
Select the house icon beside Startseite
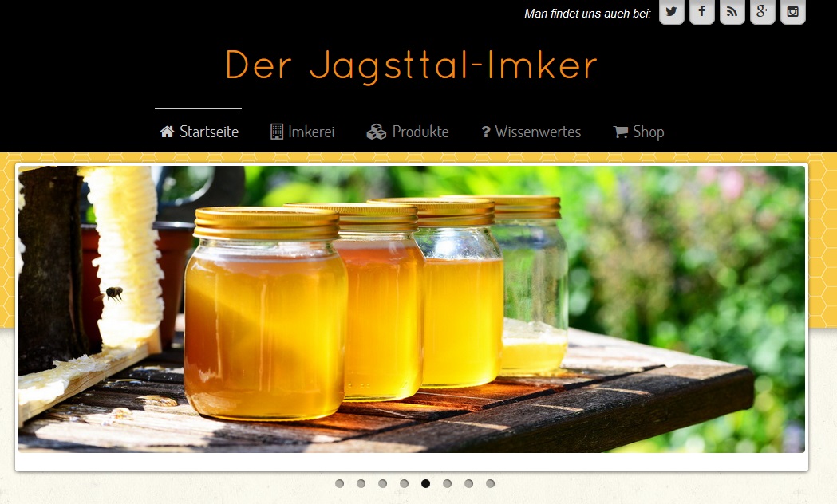166,132
